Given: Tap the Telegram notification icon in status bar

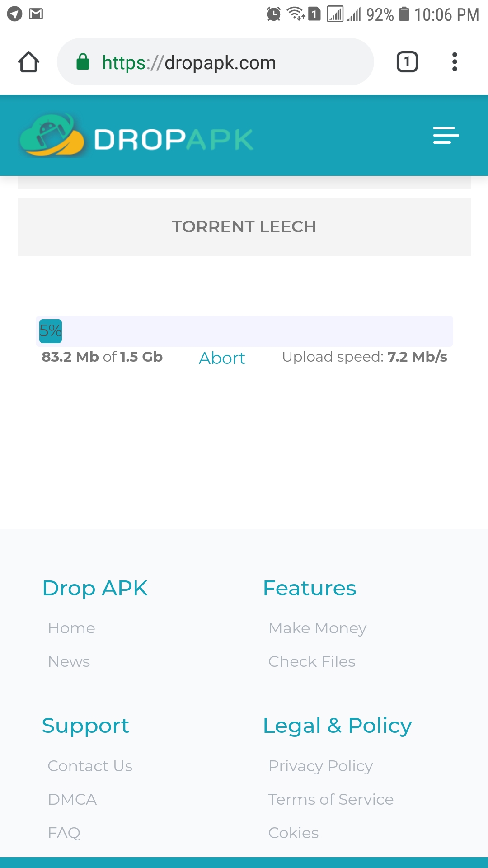Looking at the screenshot, I should coord(14,14).
